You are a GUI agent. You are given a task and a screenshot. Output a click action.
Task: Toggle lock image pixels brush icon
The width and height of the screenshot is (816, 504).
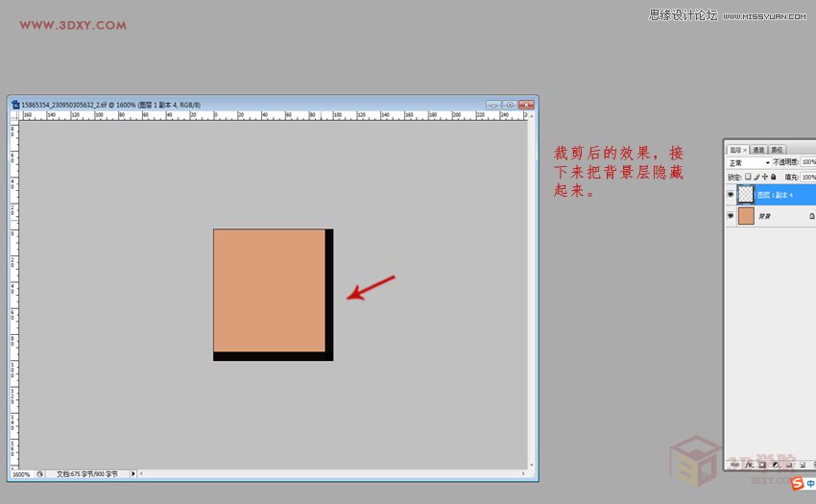tap(756, 177)
